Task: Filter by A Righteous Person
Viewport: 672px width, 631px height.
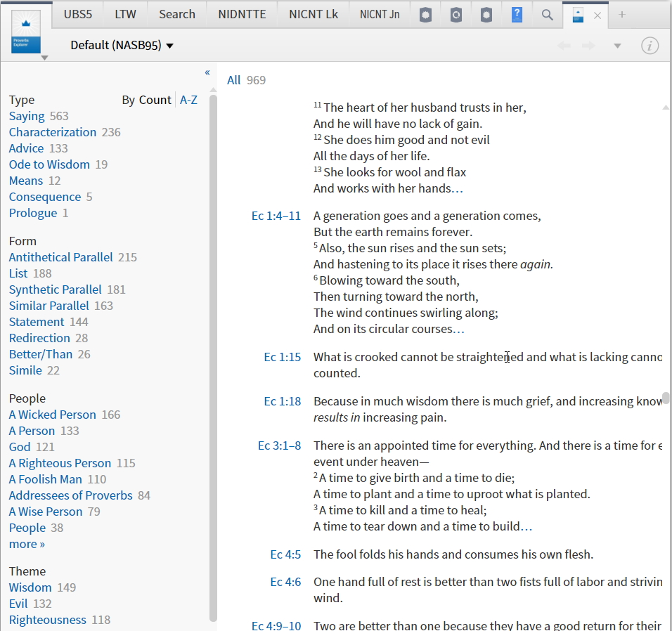Action: coord(60,464)
